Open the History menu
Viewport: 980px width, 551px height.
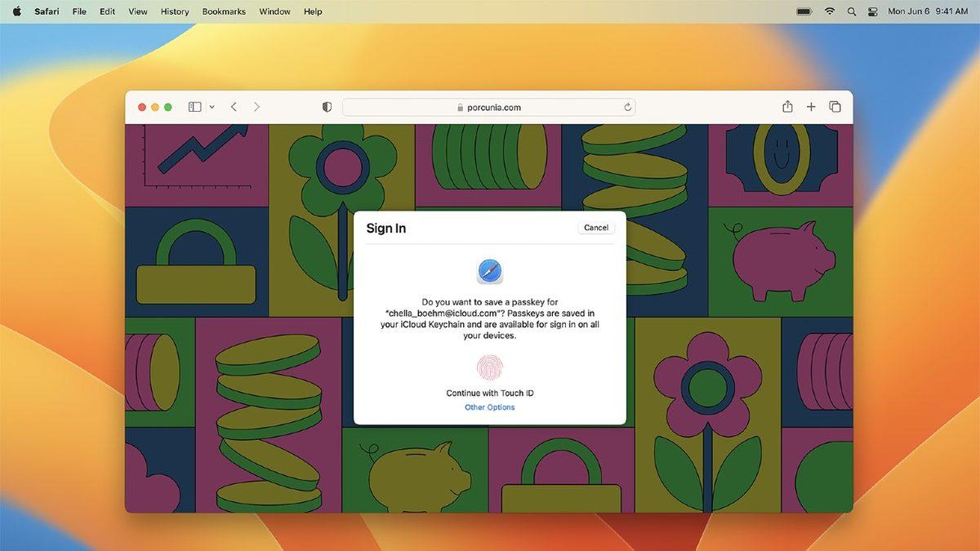coord(174,11)
